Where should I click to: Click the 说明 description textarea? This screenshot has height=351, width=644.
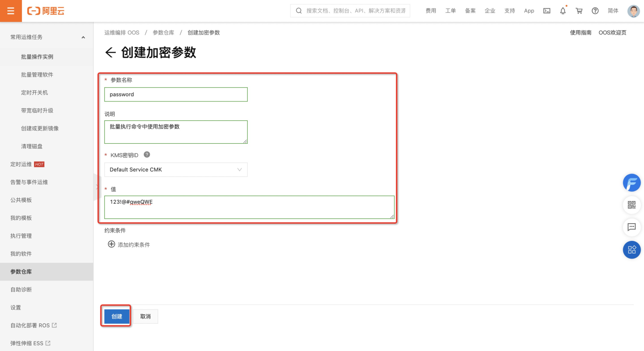click(x=176, y=132)
